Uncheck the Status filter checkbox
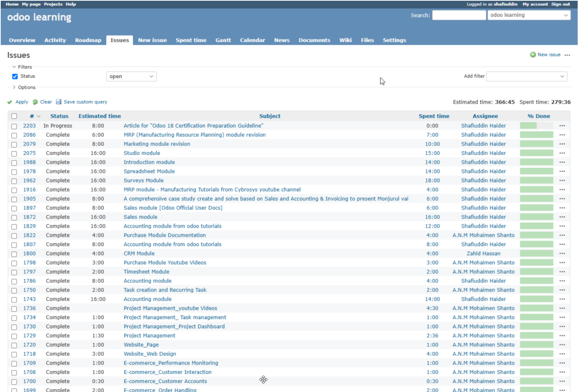 tap(15, 76)
